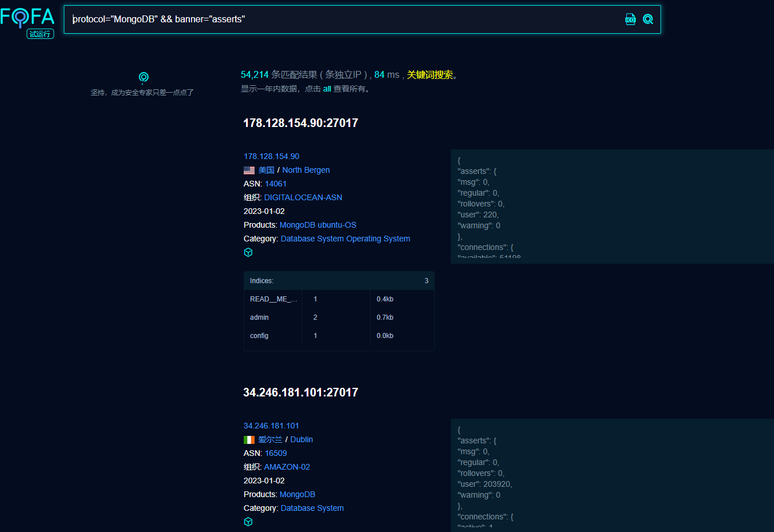The width and height of the screenshot is (774, 532).
Task: Click the 0.4kb size value
Action: 385,299
